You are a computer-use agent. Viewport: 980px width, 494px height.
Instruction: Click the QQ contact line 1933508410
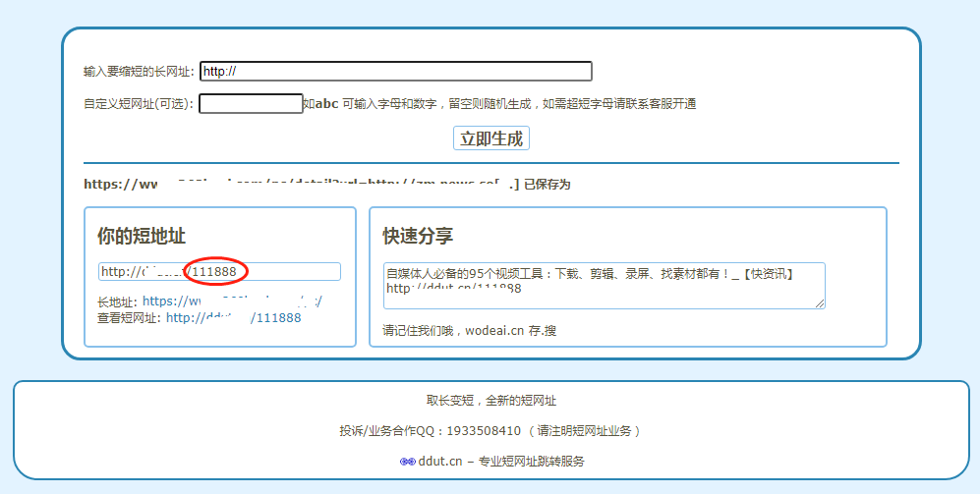pyautogui.click(x=491, y=431)
